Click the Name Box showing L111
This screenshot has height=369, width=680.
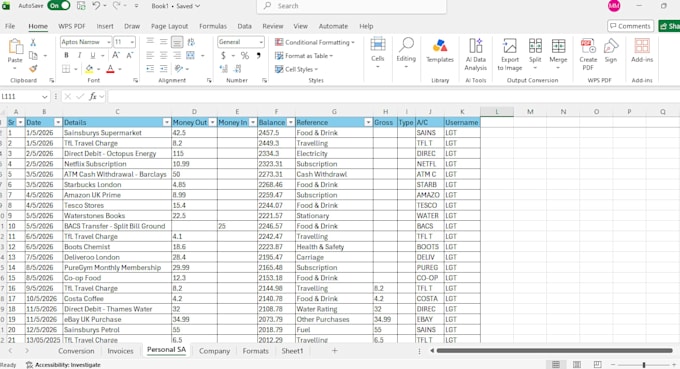point(24,96)
